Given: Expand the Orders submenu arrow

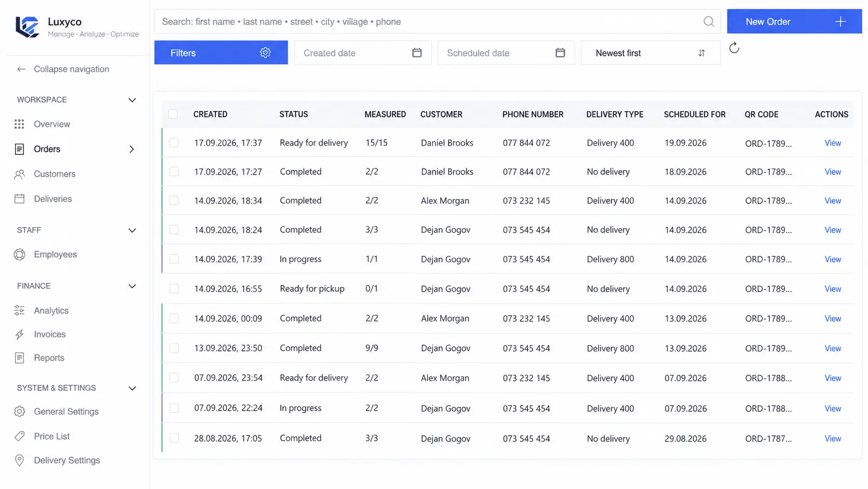Looking at the screenshot, I should (x=132, y=149).
